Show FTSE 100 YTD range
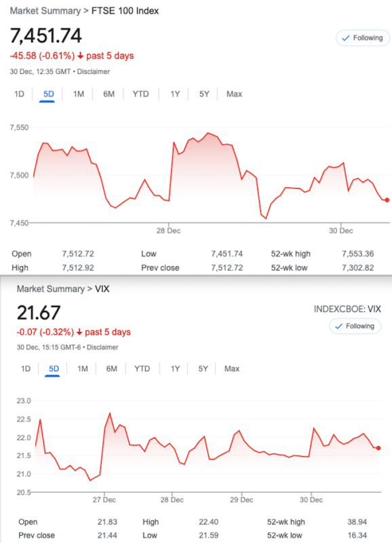Screen dimensions: 392x543 [x=140, y=94]
